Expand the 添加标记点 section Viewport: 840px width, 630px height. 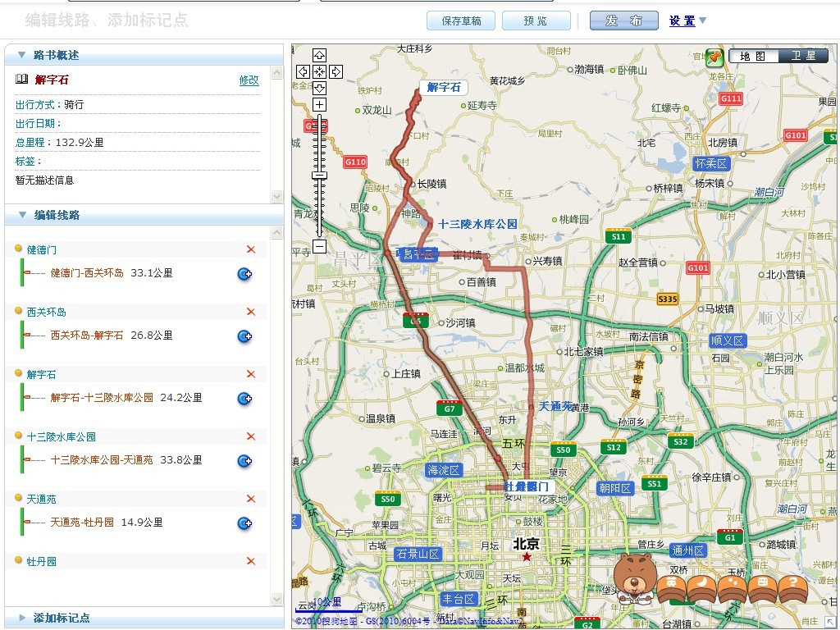coord(21,618)
